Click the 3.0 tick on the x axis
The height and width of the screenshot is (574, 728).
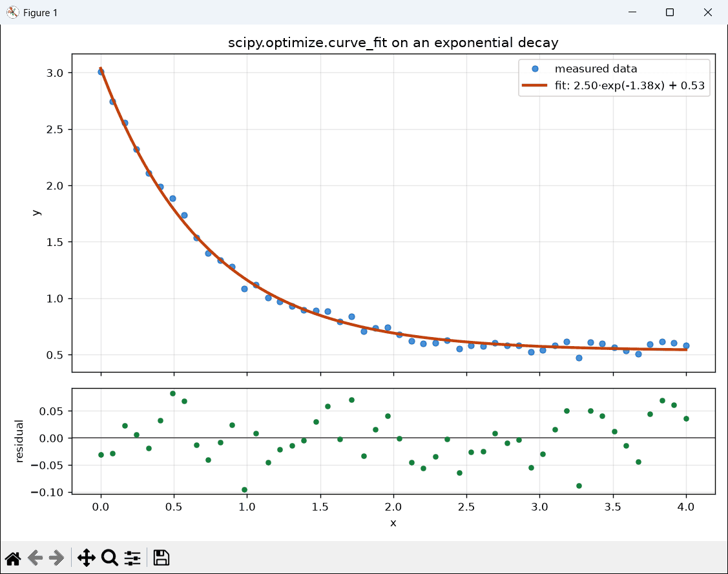[540, 507]
